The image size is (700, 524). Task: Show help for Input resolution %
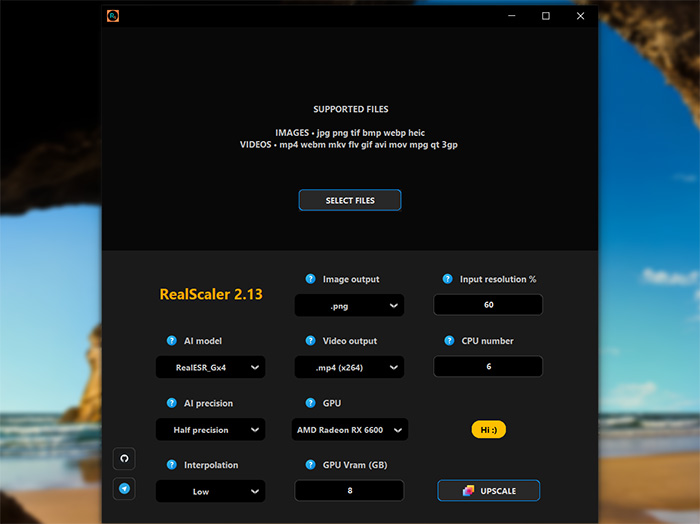[449, 279]
